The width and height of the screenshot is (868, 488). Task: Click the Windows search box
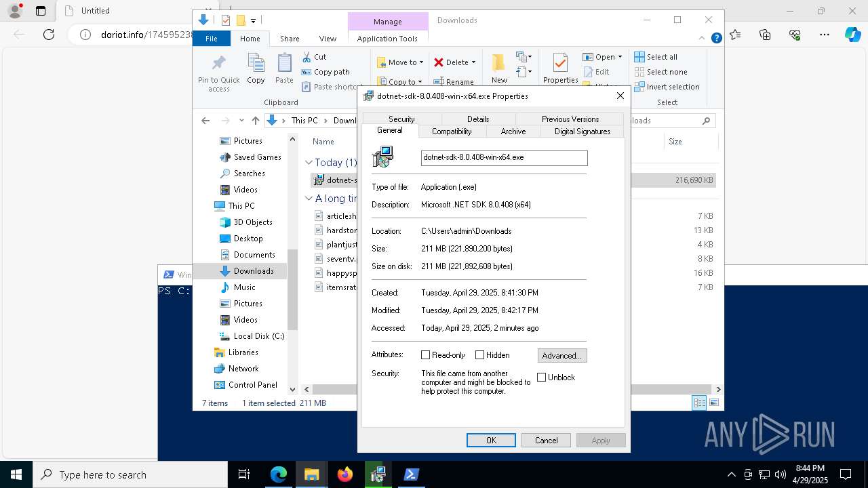(130, 474)
